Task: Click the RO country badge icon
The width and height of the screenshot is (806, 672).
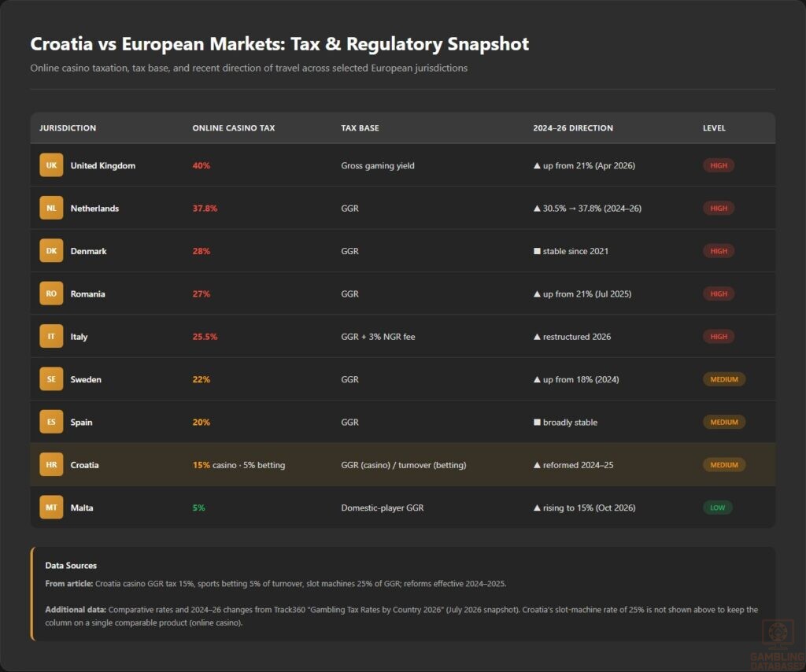Action: pyautogui.click(x=51, y=294)
